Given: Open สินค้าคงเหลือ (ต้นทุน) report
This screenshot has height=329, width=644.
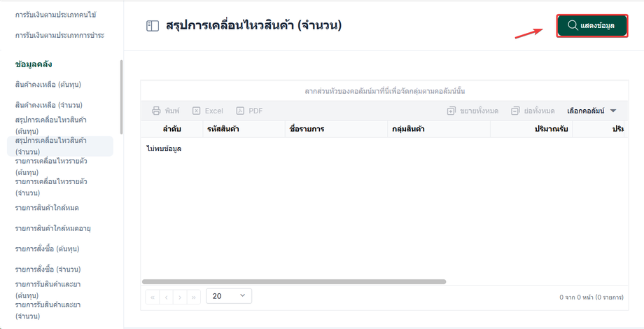Looking at the screenshot, I should 48,85.
